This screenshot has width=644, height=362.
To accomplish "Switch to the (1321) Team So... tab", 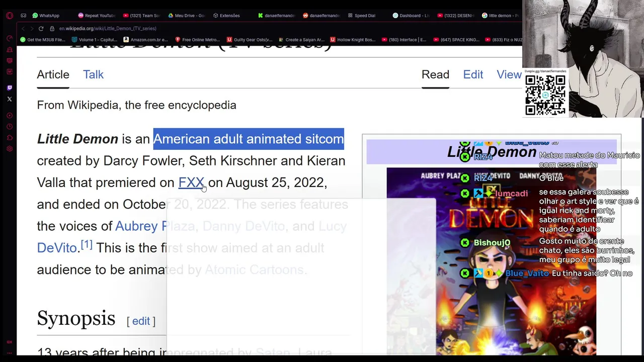I will [142, 16].
